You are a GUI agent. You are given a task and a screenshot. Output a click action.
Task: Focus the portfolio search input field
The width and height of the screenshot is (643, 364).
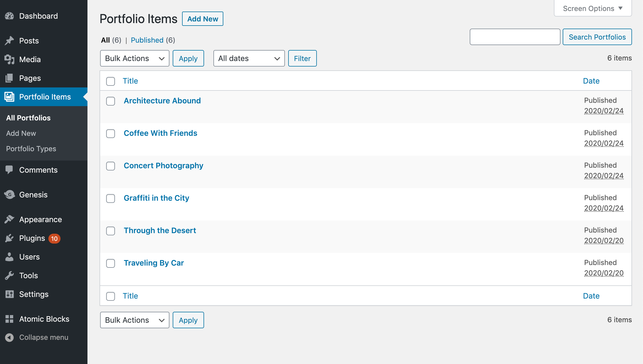click(x=515, y=37)
